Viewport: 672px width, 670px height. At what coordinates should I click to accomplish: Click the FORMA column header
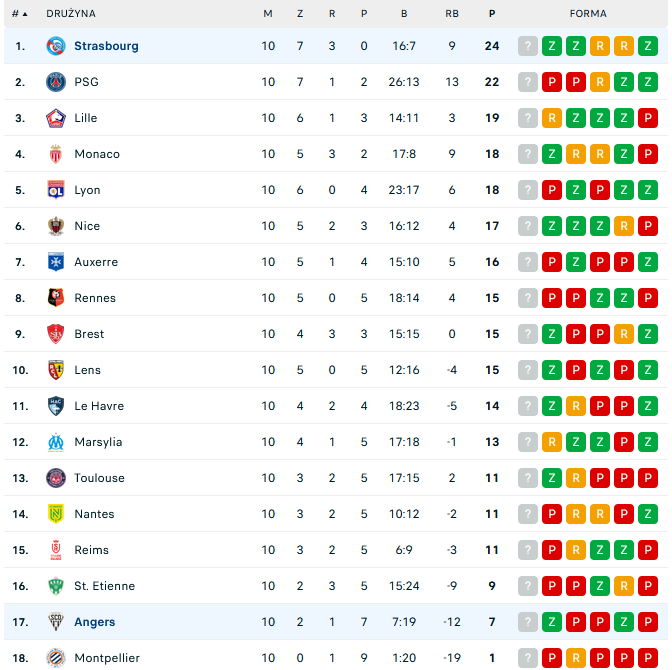(588, 14)
